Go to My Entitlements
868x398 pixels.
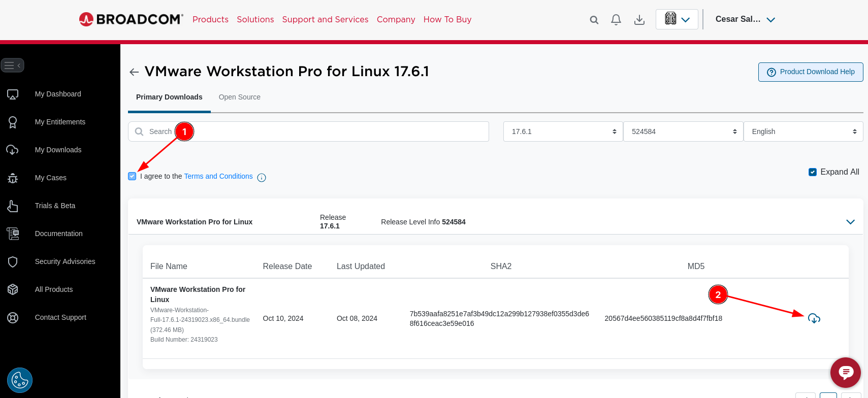click(x=60, y=122)
